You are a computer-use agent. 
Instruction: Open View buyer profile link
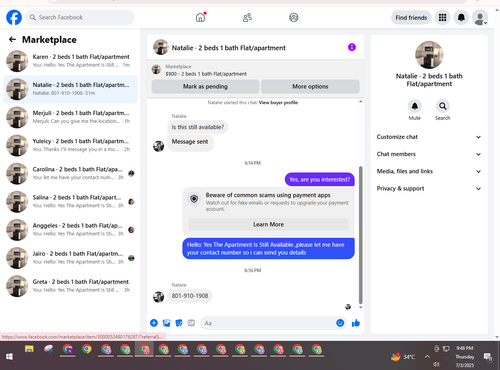[278, 103]
